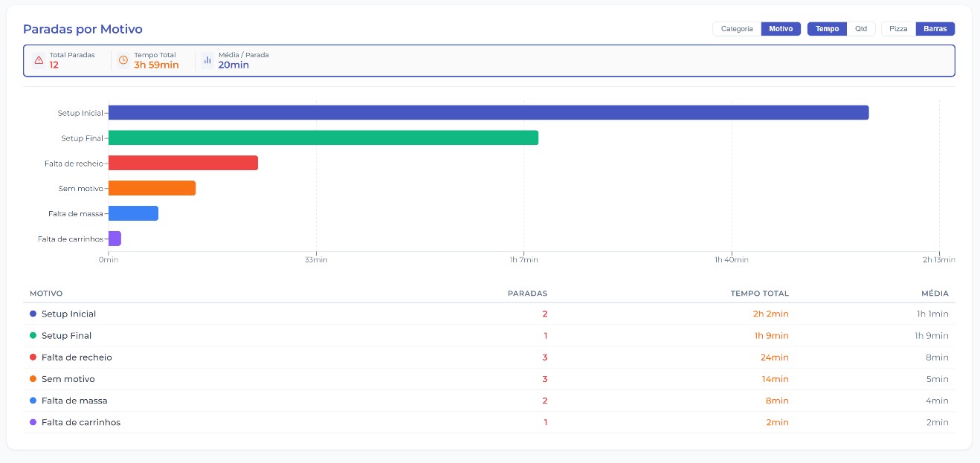Click the MÉDIA column header
980x463 pixels.
click(935, 294)
